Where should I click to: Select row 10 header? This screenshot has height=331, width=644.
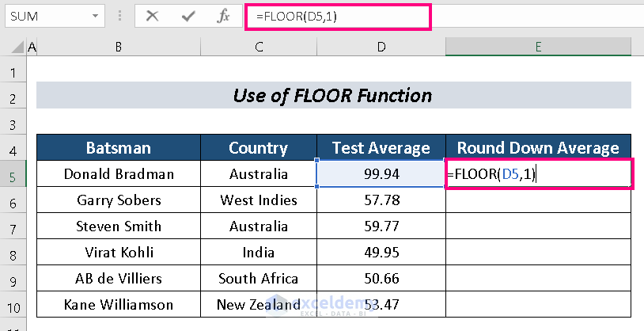[x=13, y=305]
